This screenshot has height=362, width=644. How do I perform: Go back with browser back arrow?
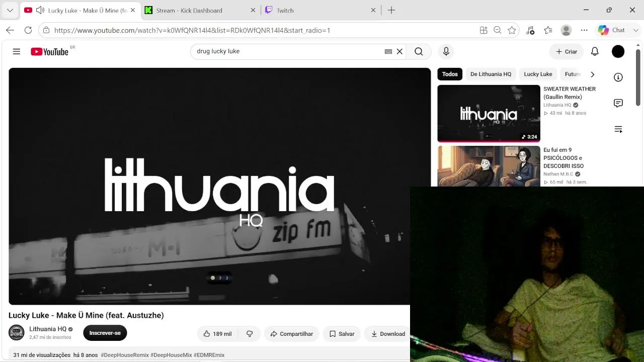pyautogui.click(x=10, y=30)
